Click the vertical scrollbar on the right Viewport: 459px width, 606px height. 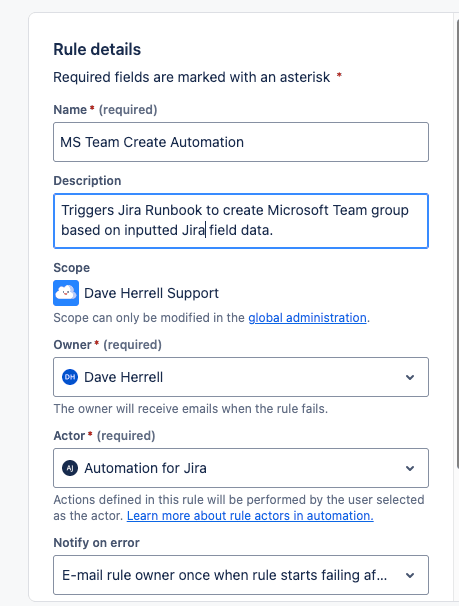[457, 243]
